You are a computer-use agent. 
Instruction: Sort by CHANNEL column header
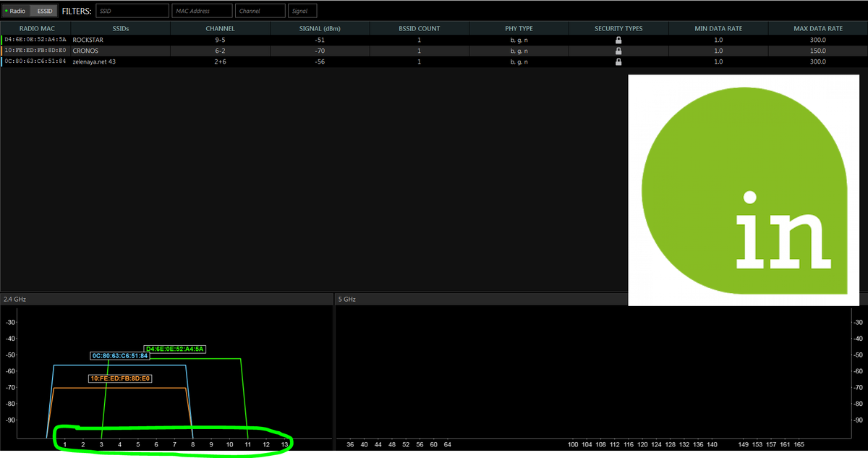click(x=220, y=28)
